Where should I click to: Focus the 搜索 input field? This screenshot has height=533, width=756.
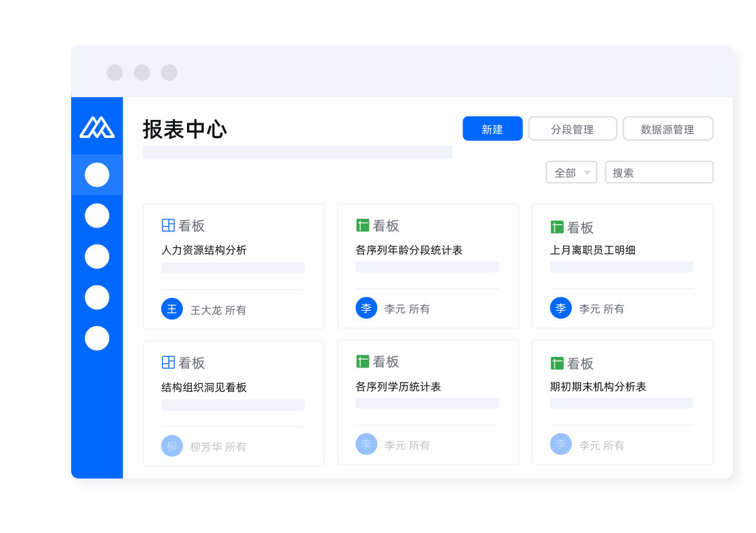[659, 172]
